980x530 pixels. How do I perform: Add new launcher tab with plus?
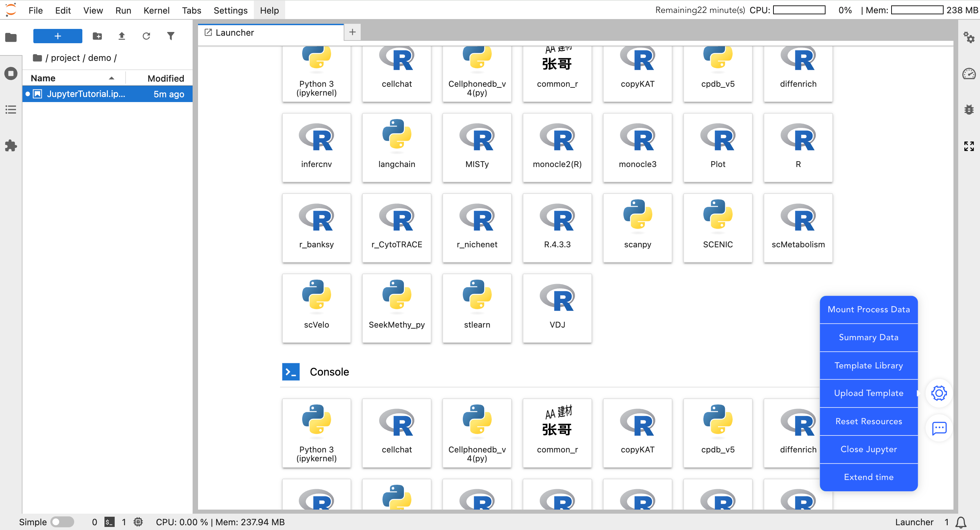tap(352, 32)
